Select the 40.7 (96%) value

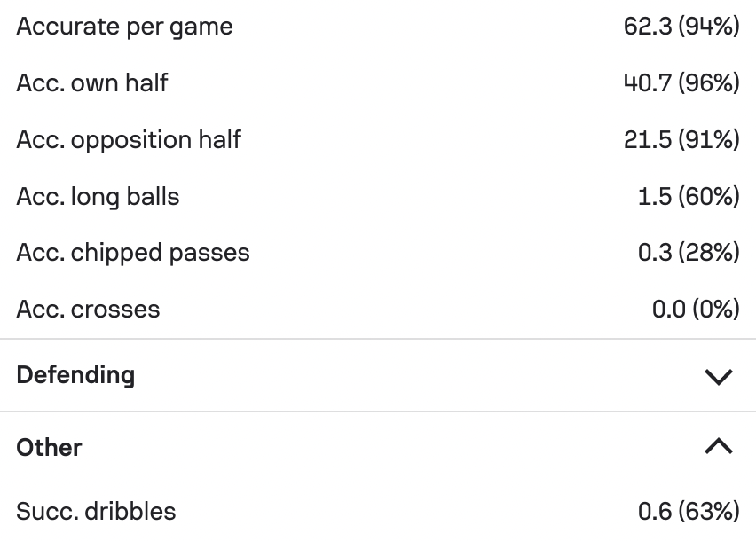[x=681, y=82]
